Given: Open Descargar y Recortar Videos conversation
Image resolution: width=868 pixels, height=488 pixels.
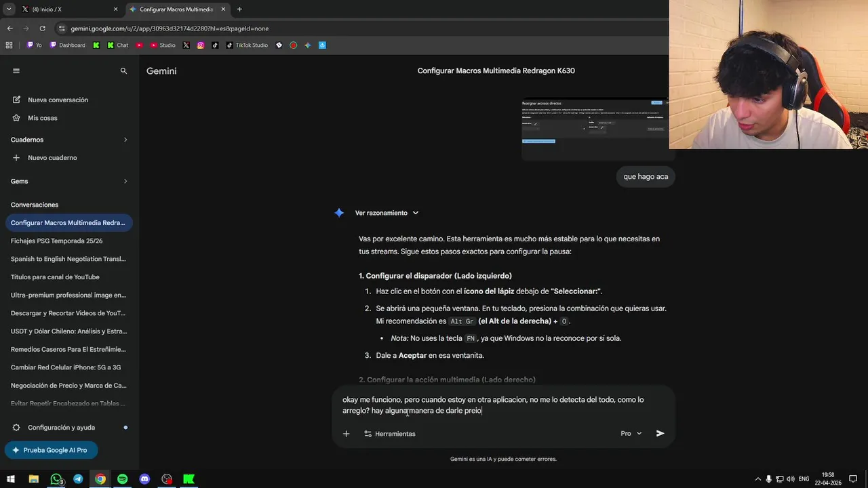Looking at the screenshot, I should [68, 313].
